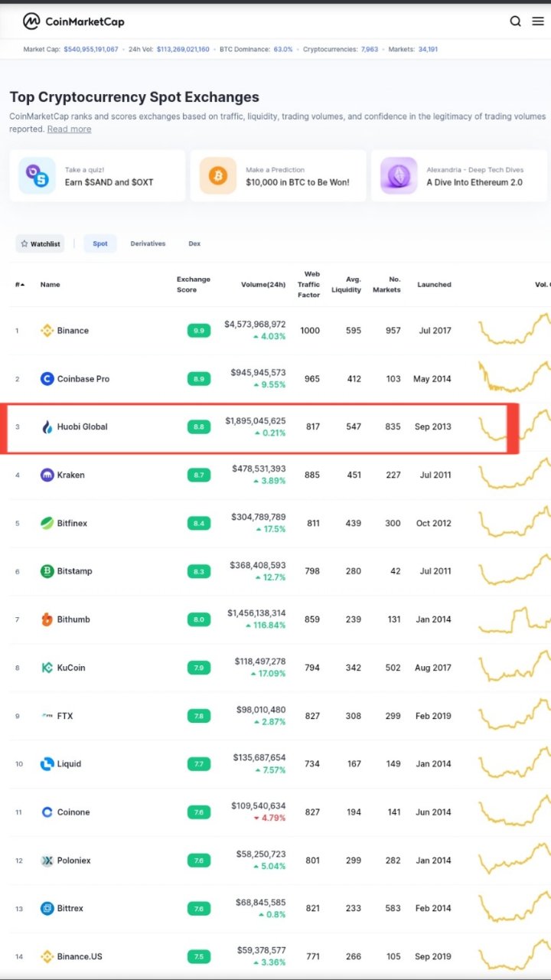Click the Poloniex logo icon

[x=47, y=861]
